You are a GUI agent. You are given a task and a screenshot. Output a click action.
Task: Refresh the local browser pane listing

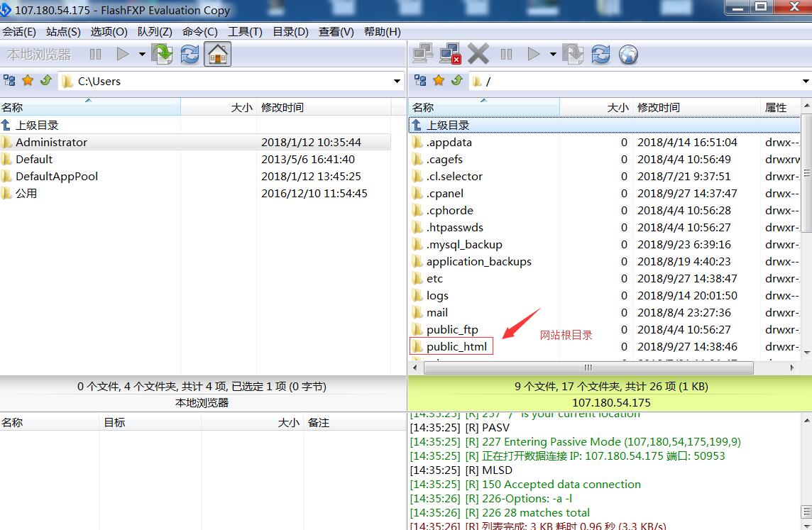(190, 55)
